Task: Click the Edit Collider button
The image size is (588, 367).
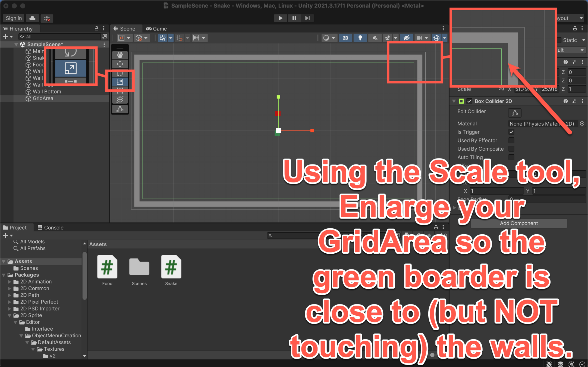Action: tap(514, 113)
